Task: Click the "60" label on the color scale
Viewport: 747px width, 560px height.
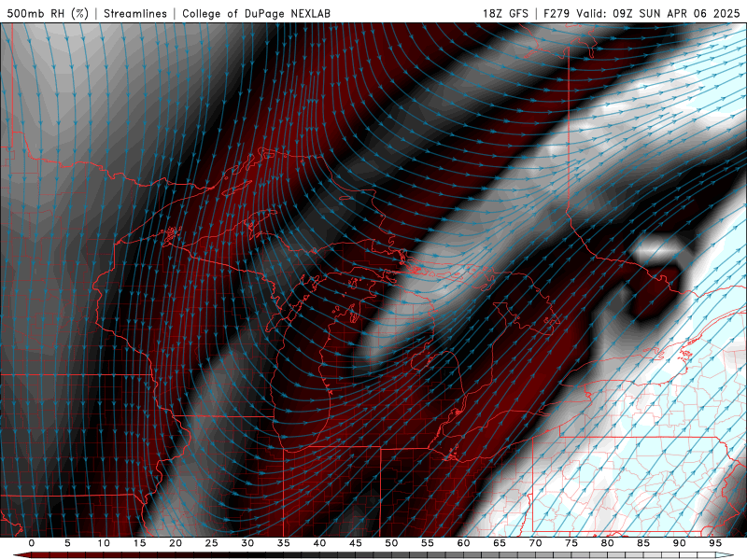Action: (x=463, y=543)
